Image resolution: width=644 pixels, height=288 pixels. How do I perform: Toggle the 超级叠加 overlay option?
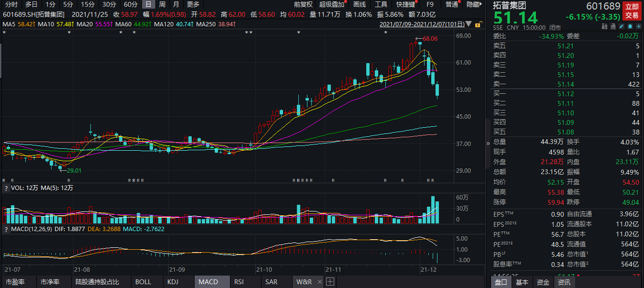coord(332,4)
